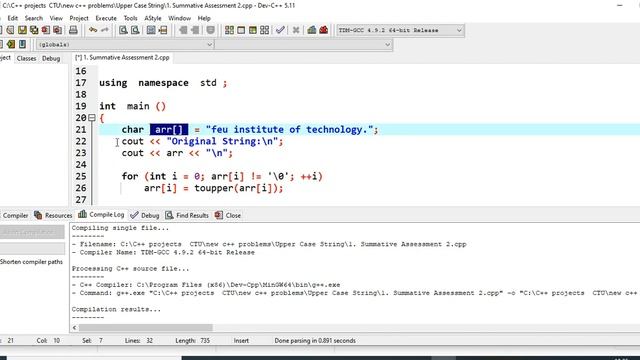Open a file using the Open toolbar icon
The height and width of the screenshot is (360, 640).
point(10,30)
